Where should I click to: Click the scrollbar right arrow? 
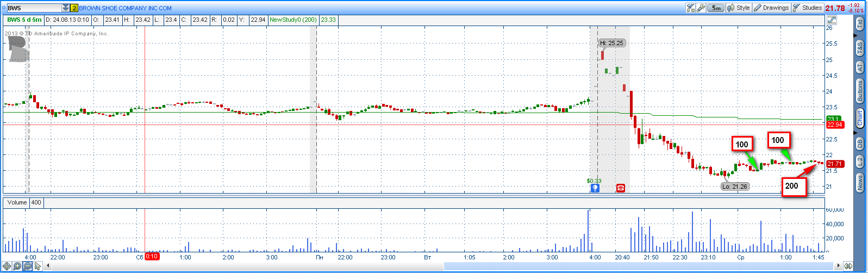click(x=839, y=266)
